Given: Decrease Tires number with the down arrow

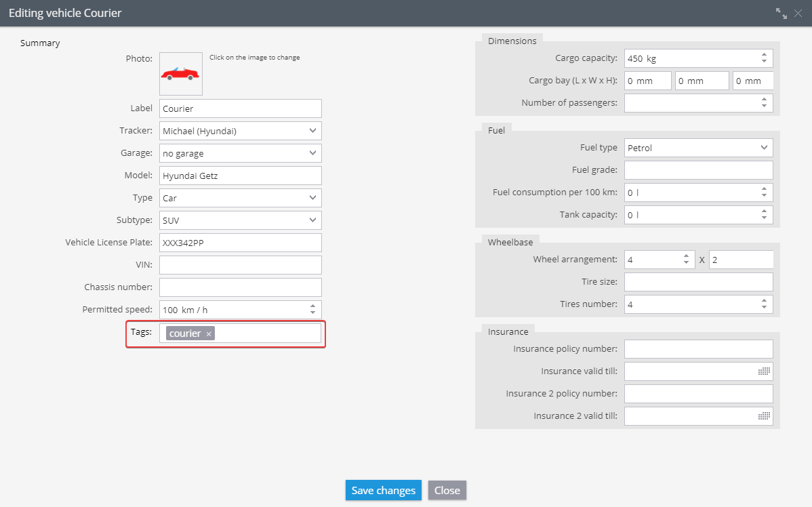Looking at the screenshot, I should coord(765,308).
